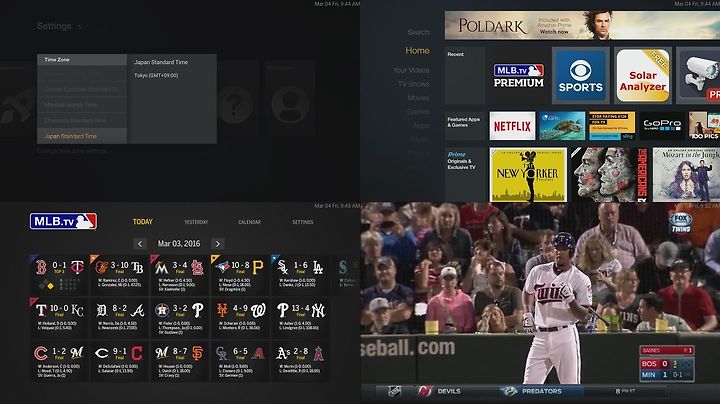
Task: Select Tokyo (GMT+09:00) option
Action: pos(156,75)
